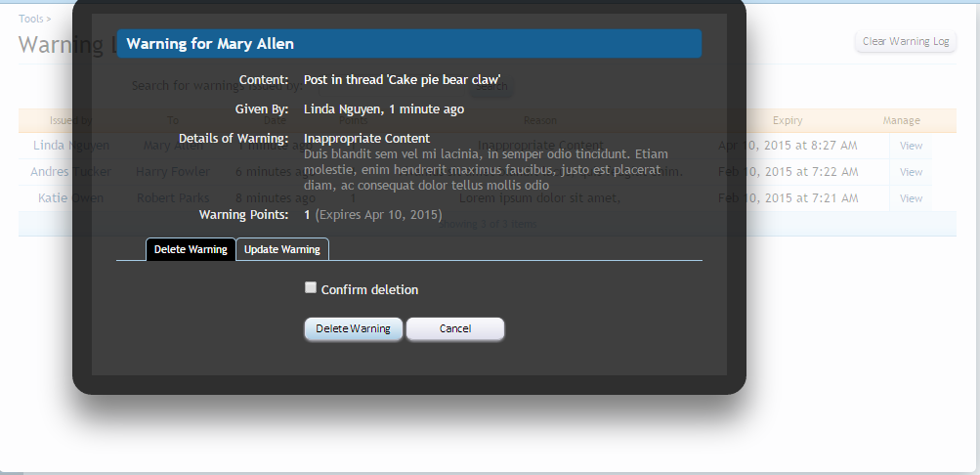Viewport: 980px width, 475px height.
Task: Click the Manage column header
Action: [x=901, y=120]
